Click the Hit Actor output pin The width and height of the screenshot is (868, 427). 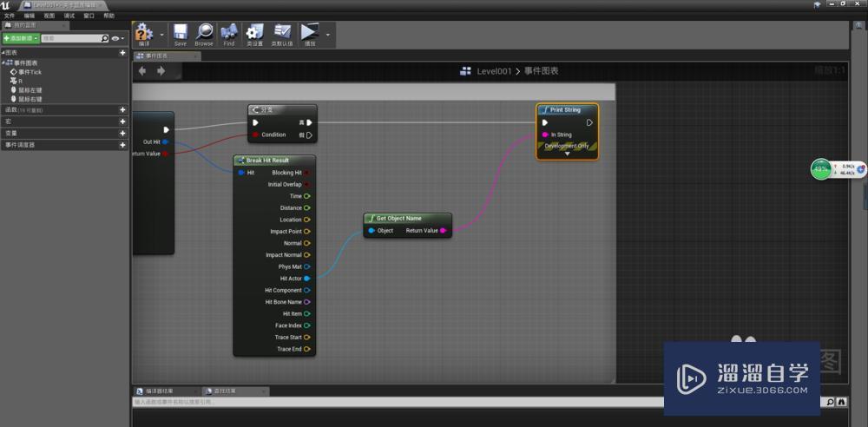coord(306,279)
